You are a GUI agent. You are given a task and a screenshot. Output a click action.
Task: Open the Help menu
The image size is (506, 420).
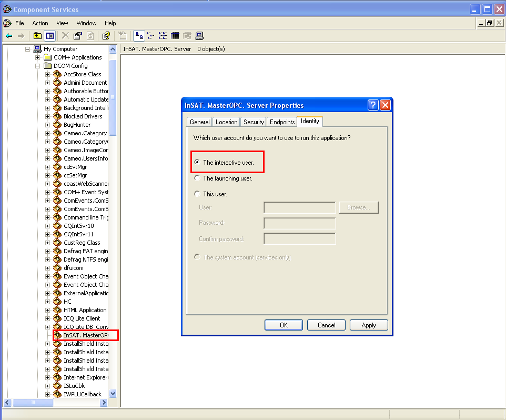coord(110,23)
